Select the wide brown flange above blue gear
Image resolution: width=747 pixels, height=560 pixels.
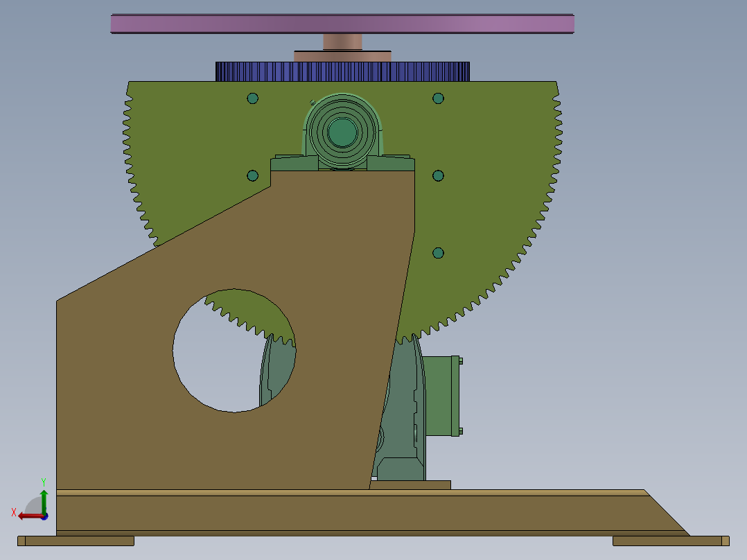pyautogui.click(x=342, y=56)
